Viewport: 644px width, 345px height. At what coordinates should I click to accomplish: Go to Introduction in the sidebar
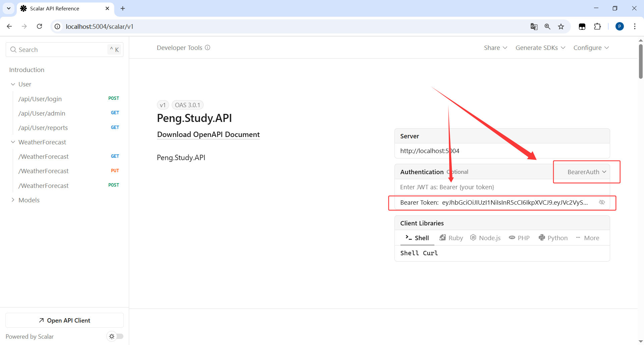click(27, 70)
